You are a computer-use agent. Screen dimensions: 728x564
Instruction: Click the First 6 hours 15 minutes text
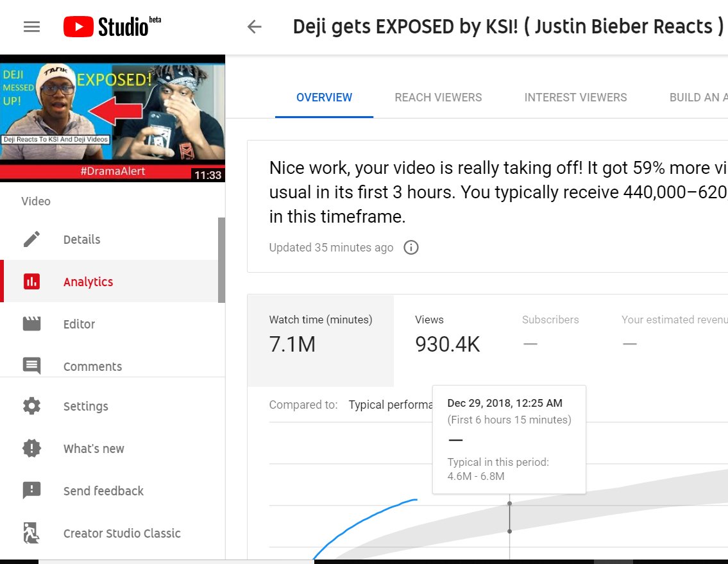click(x=509, y=420)
